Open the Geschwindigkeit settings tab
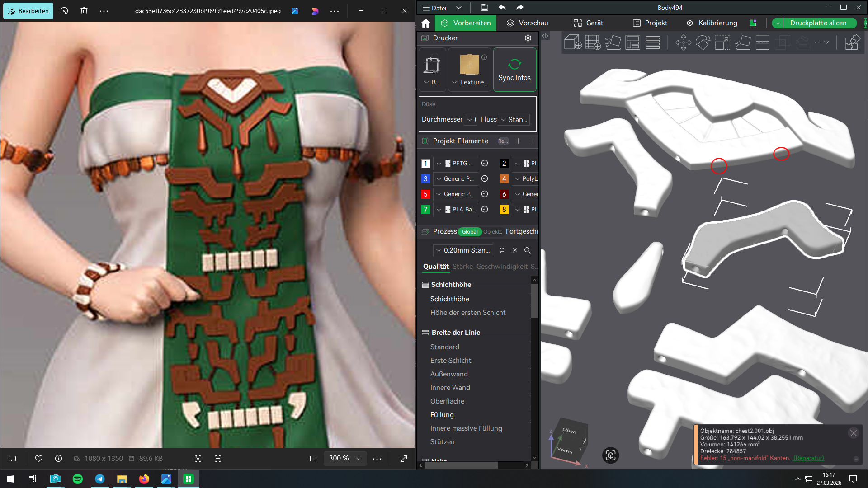The width and height of the screenshot is (868, 488). [502, 267]
